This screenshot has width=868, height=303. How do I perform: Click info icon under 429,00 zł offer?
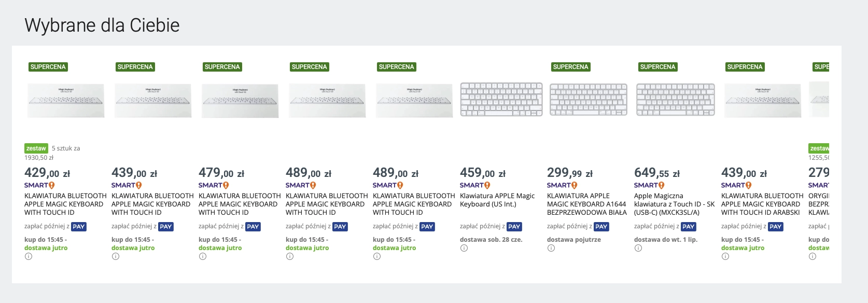coord(29,256)
